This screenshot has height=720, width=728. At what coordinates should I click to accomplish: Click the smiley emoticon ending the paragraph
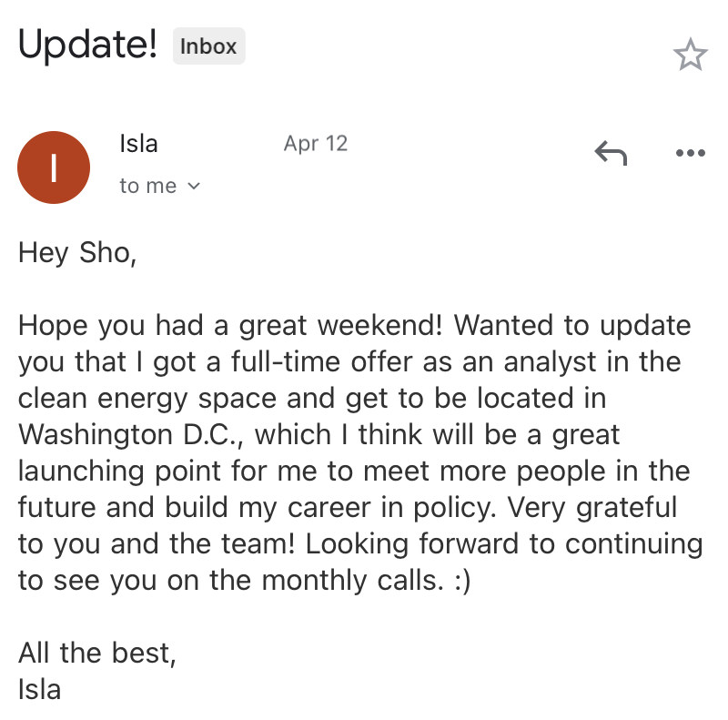(x=458, y=580)
